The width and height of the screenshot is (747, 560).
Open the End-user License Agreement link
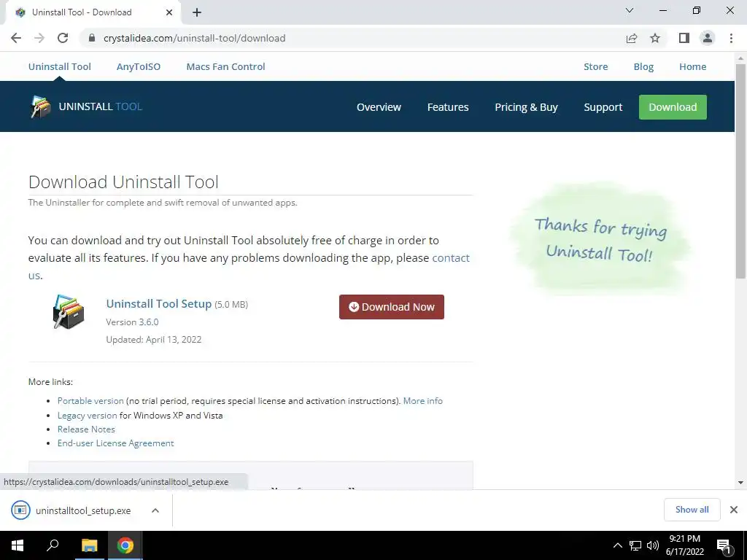point(116,443)
